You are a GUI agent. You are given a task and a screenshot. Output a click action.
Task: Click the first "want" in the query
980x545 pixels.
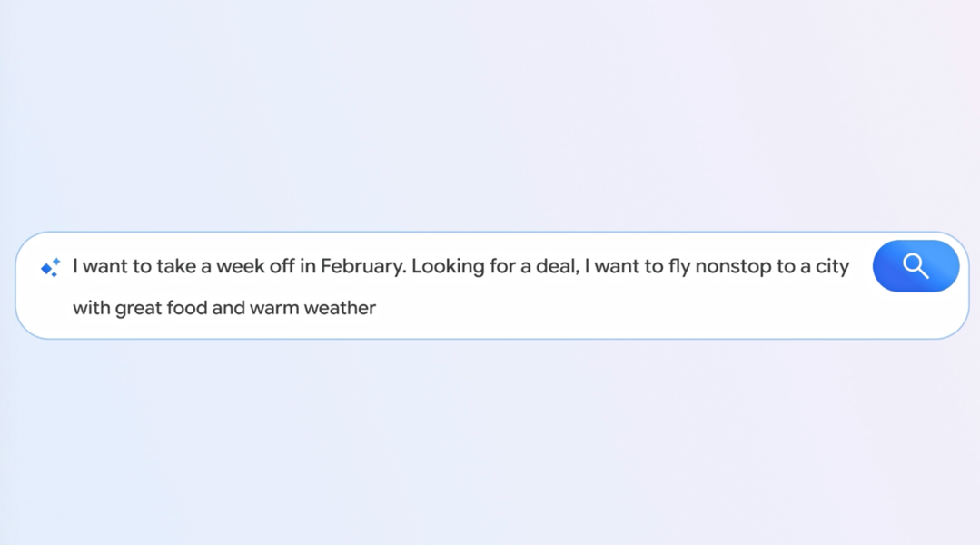pyautogui.click(x=105, y=267)
